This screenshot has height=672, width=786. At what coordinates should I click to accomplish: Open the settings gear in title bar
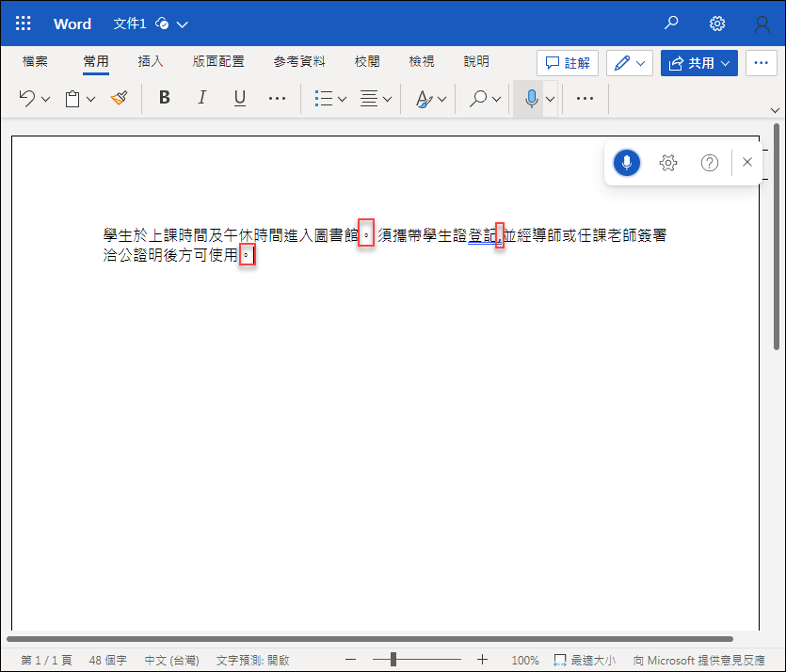click(717, 24)
